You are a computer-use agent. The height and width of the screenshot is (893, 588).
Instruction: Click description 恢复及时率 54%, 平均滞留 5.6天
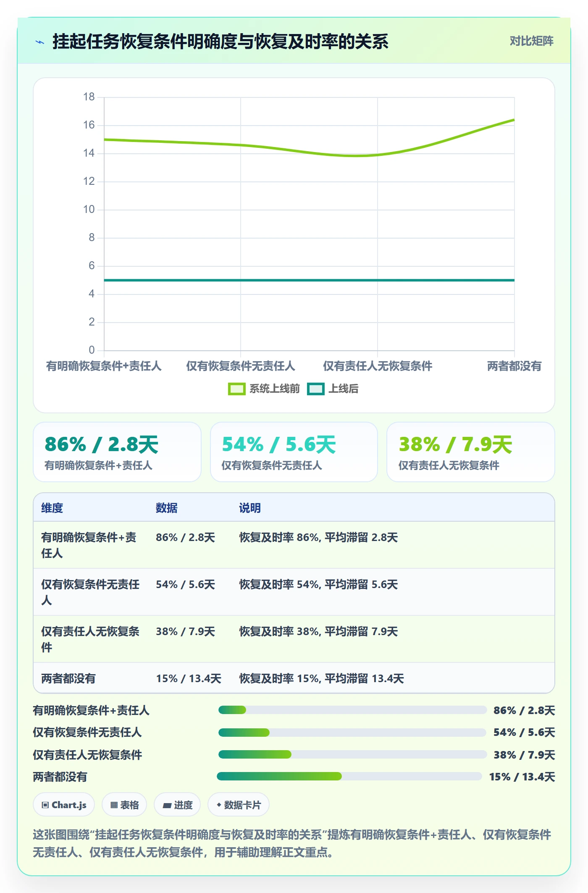point(318,584)
